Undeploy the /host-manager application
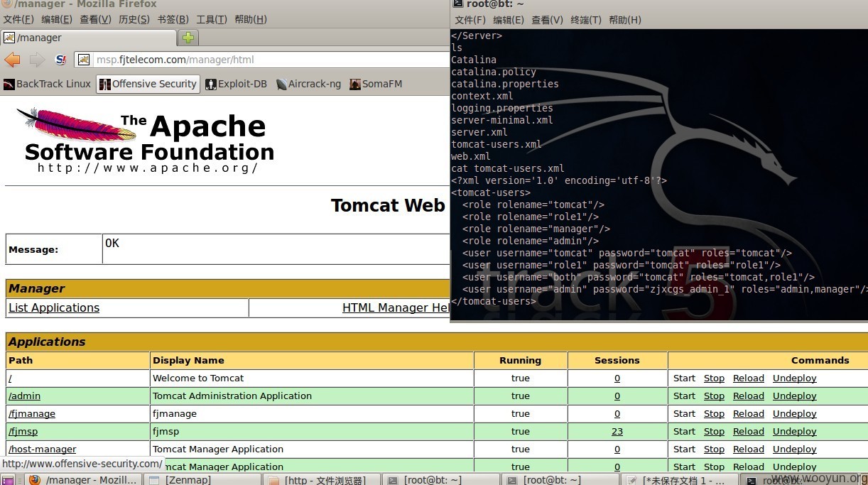The image size is (868, 485). pos(795,449)
